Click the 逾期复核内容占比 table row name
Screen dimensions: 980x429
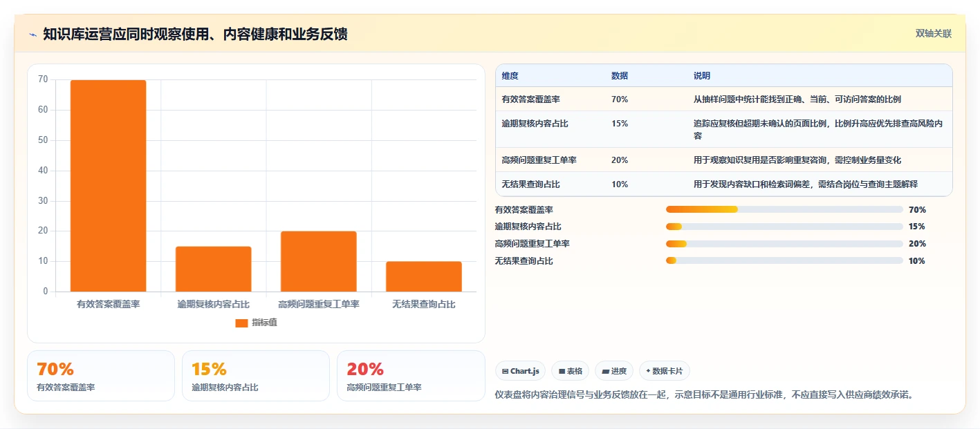535,123
